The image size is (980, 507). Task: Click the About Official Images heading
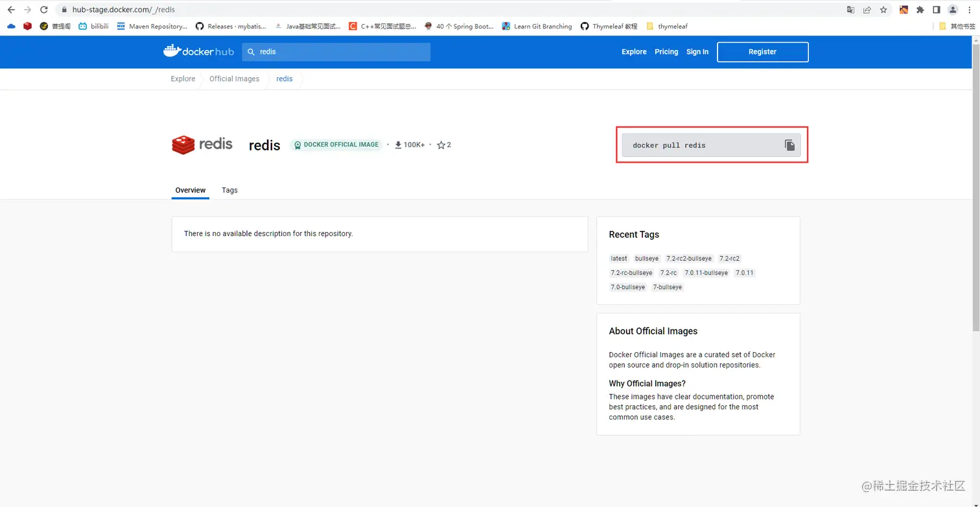(653, 331)
